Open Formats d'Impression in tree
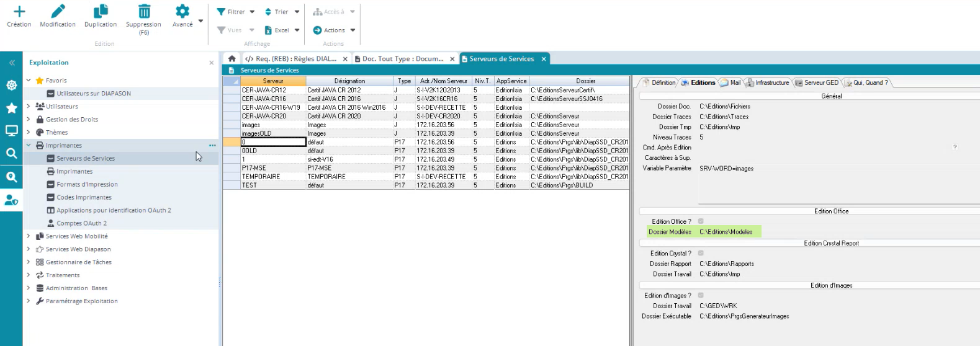 point(87,184)
